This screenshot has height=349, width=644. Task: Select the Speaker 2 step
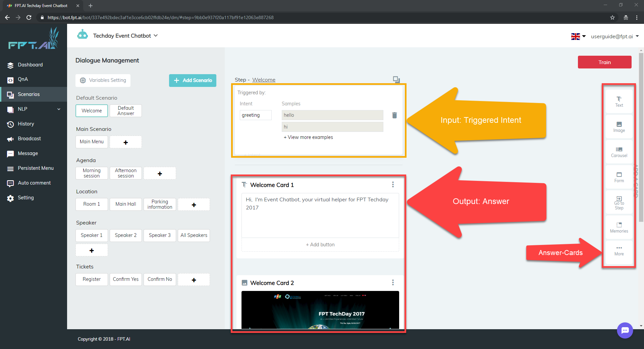tap(126, 236)
